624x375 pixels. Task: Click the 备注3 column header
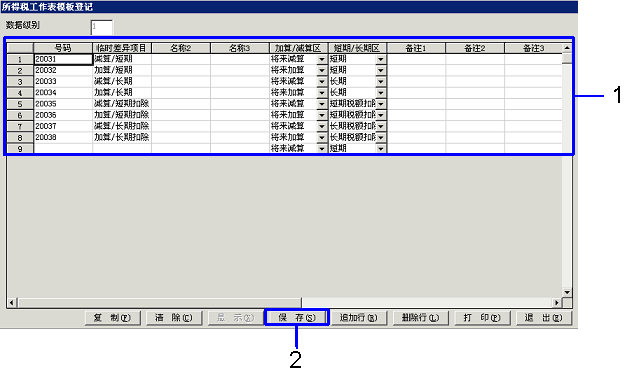click(x=533, y=48)
